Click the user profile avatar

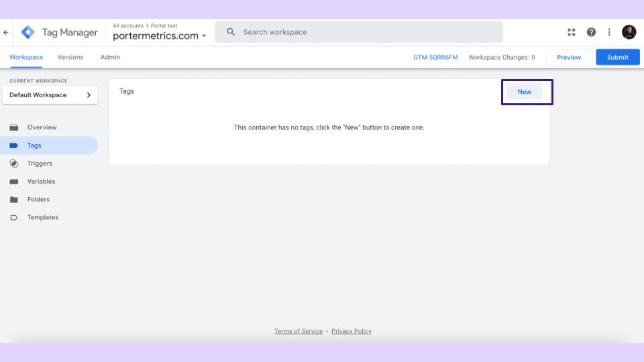coord(629,32)
